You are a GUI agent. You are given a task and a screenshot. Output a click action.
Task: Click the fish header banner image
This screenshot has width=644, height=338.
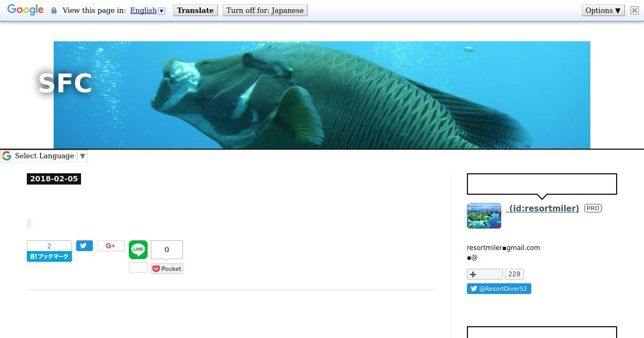(x=322, y=95)
